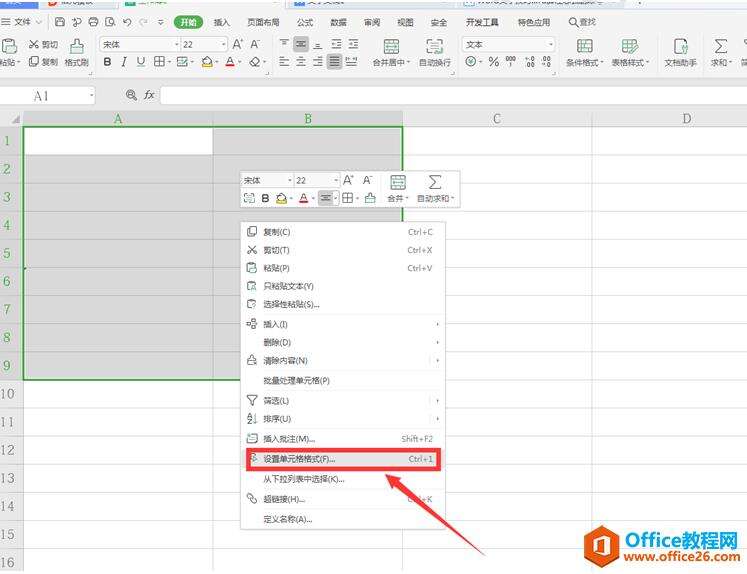Screen dimensions: 747x574
Task: Toggle Underline in the ribbon
Action: 141,61
